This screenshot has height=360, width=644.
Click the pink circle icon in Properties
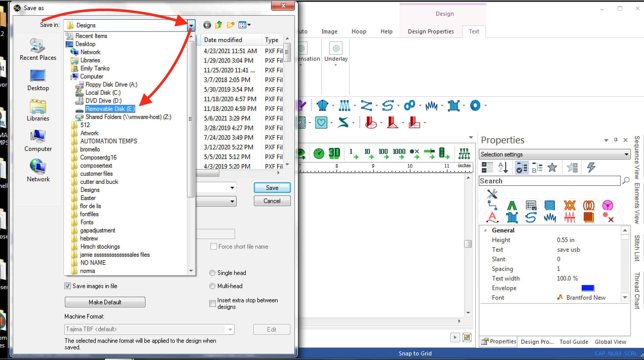coord(608,205)
